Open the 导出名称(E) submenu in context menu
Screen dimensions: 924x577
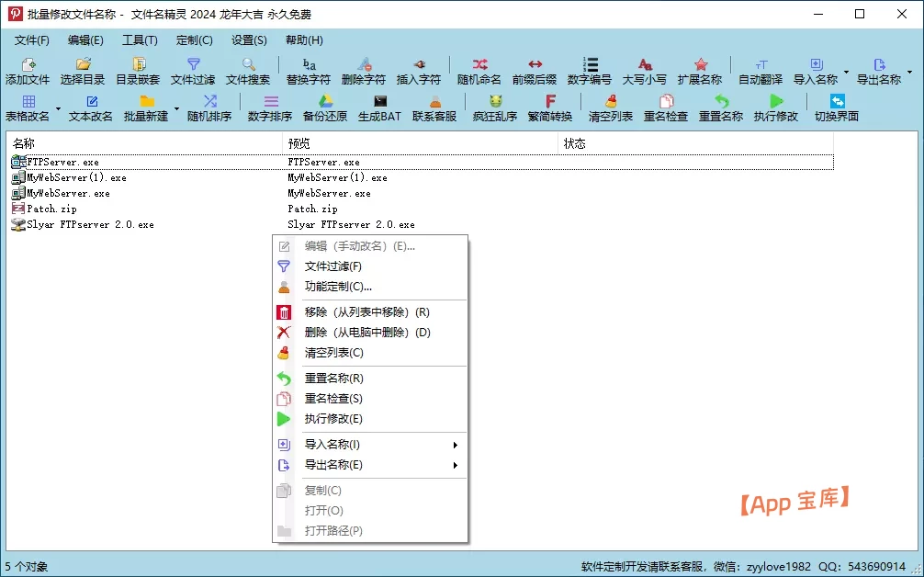pyautogui.click(x=370, y=465)
